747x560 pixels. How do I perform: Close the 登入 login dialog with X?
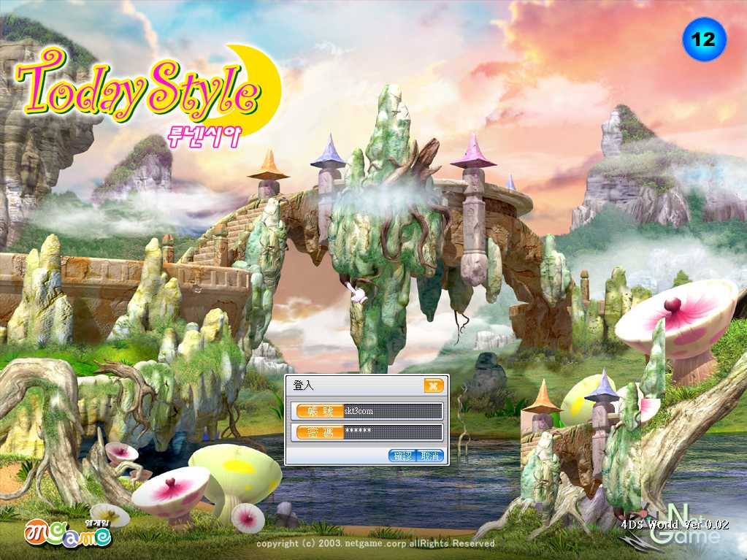tap(433, 386)
